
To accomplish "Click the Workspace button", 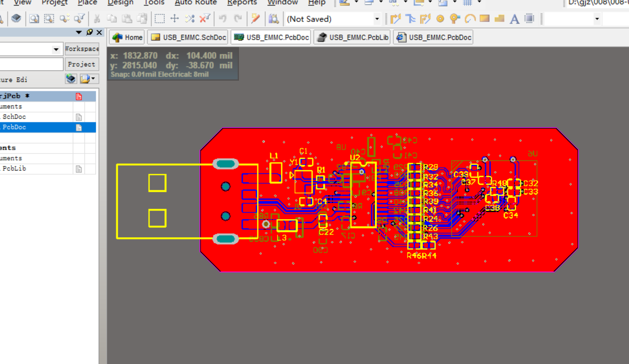I will [82, 49].
